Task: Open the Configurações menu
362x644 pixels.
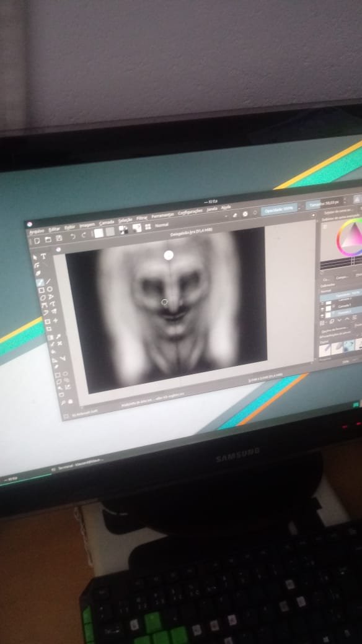Action: 190,212
